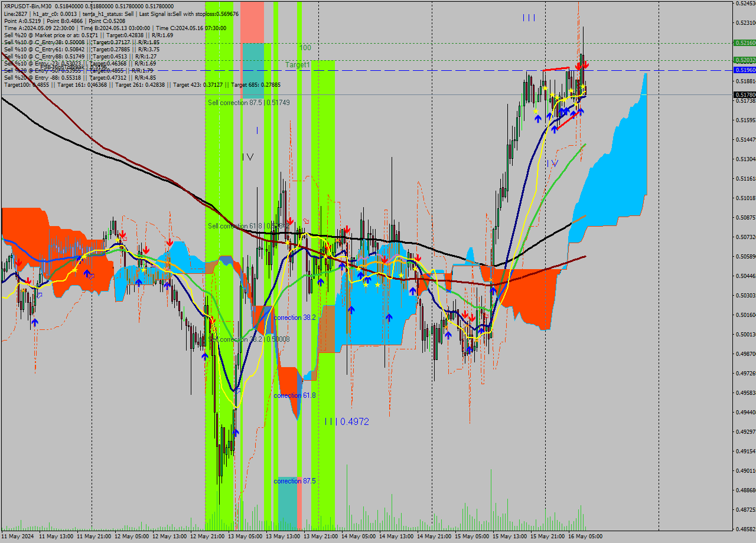
Task: Select the 'Sell %20 @ Entry -88' line
Action: [x=80, y=77]
